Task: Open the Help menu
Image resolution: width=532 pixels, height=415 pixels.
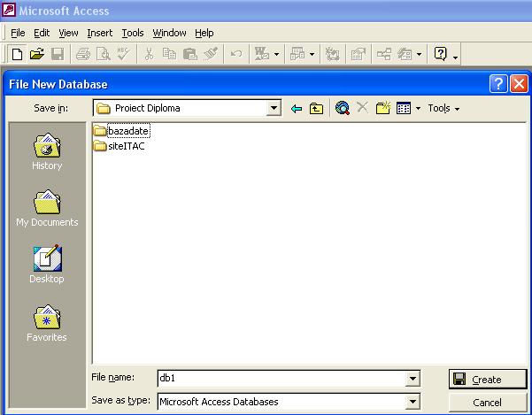Action: (204, 33)
